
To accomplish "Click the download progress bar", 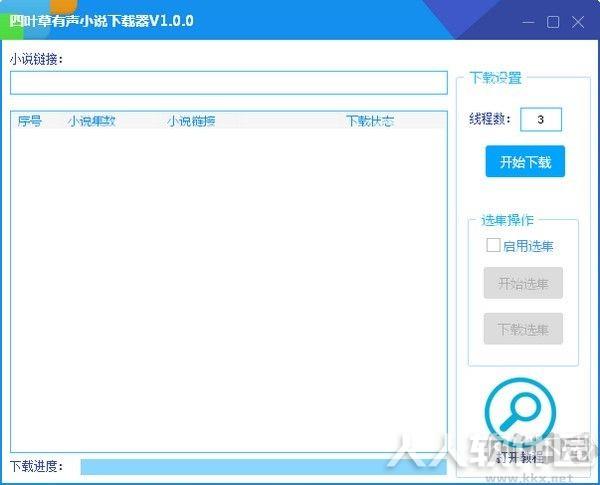I will point(264,467).
